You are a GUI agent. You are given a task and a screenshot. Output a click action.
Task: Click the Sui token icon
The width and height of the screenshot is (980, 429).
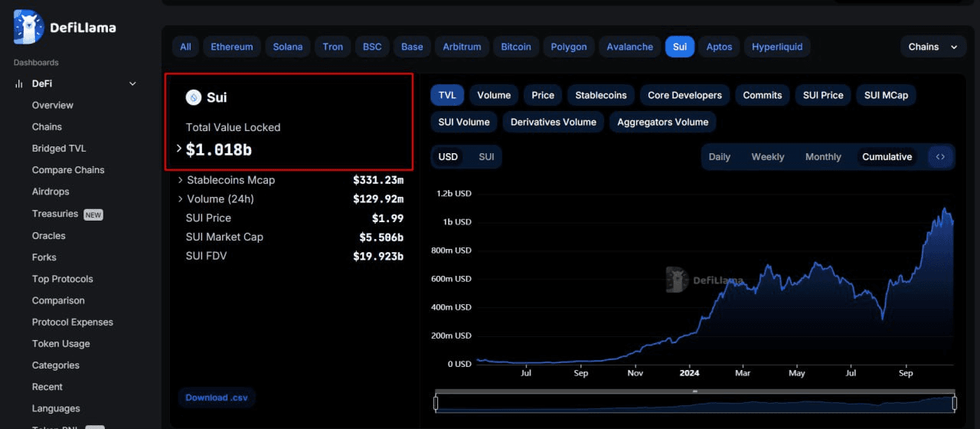(x=193, y=97)
